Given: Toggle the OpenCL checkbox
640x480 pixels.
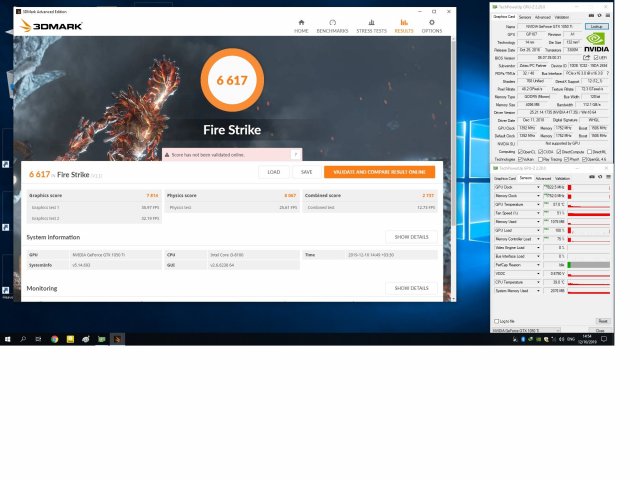Looking at the screenshot, I should [x=520, y=152].
